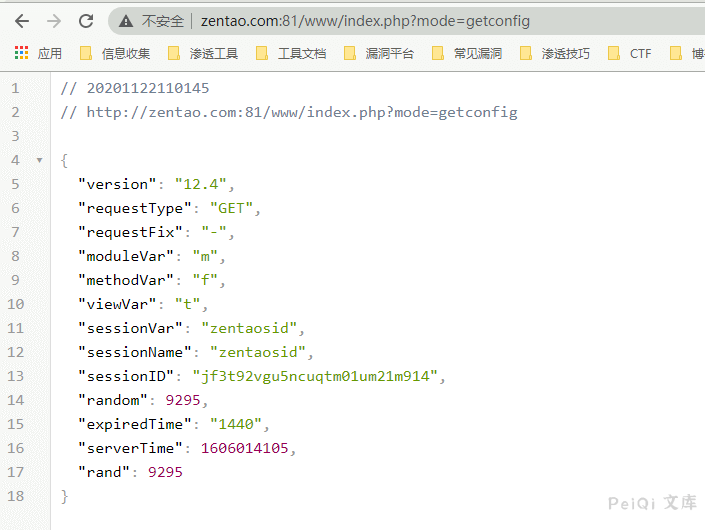Click the insecure warning triangle icon
The width and height of the screenshot is (705, 530).
(x=126, y=21)
